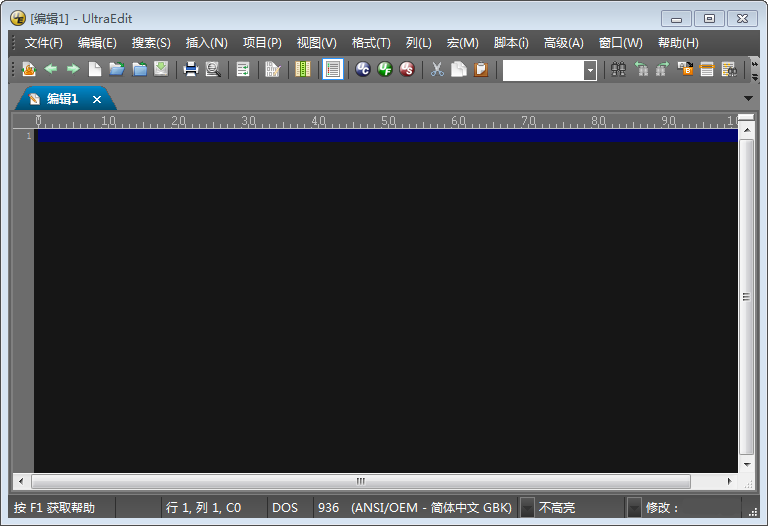Toggle column mode icon
This screenshot has width=768, height=526.
click(303, 69)
